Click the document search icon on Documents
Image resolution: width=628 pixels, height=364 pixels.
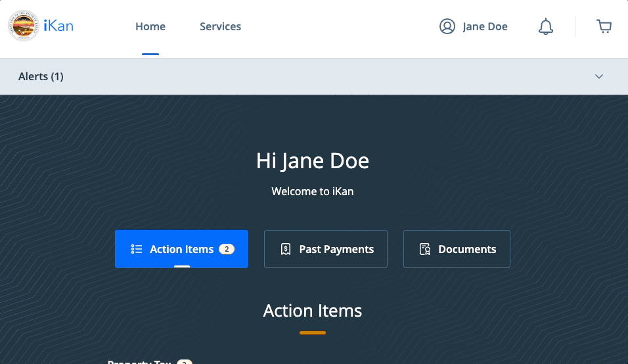point(425,249)
